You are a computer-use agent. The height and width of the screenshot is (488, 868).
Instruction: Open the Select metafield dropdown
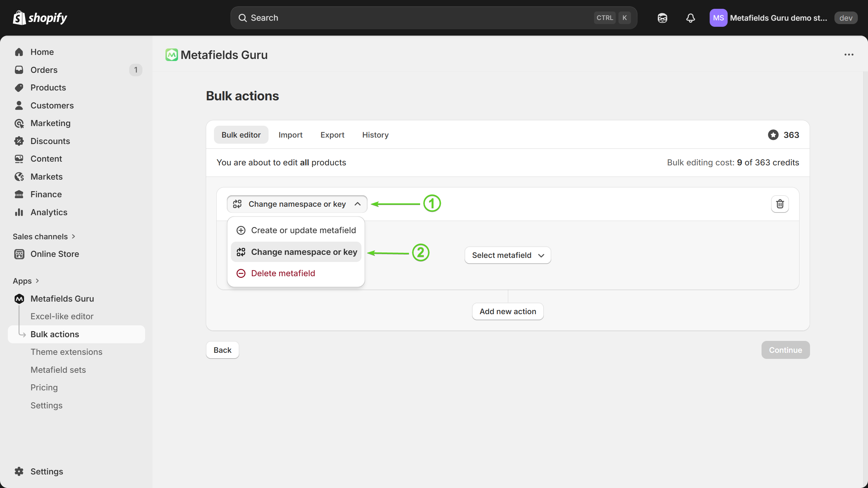coord(508,255)
